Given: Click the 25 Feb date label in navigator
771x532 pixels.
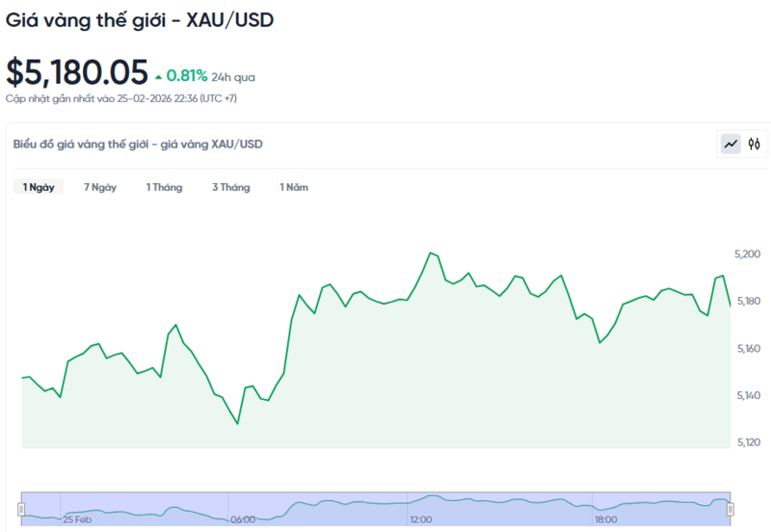Looking at the screenshot, I should point(77,519).
